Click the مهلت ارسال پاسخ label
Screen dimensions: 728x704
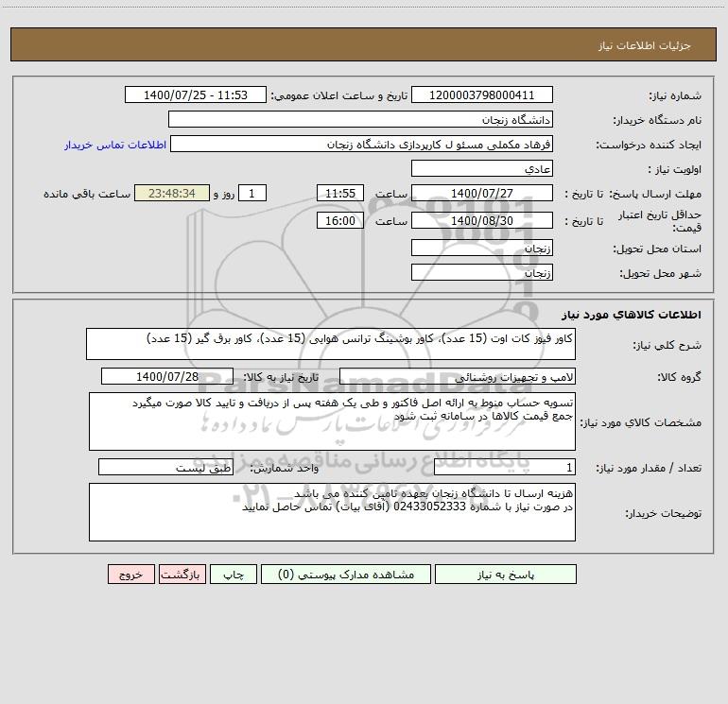pyautogui.click(x=655, y=194)
